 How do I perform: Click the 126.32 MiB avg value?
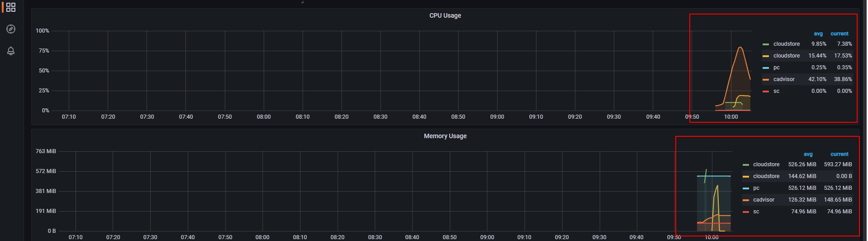[802, 200]
